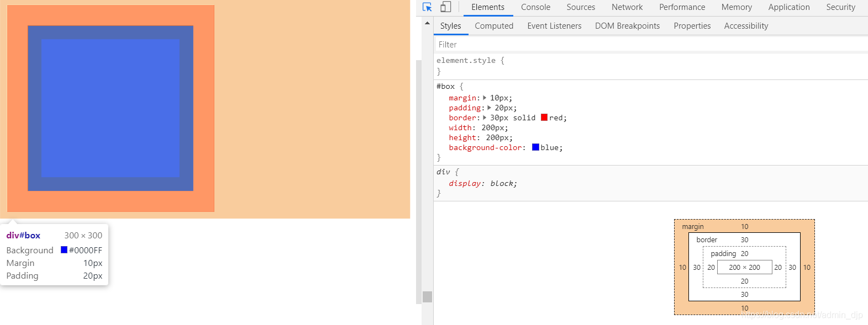This screenshot has width=868, height=325.
Task: Select the background-color property name
Action: click(485, 147)
